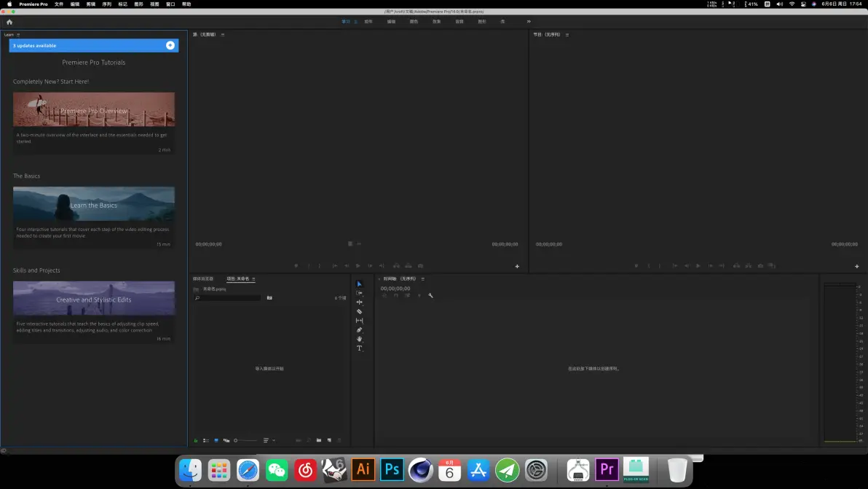Play in the Source monitor
Image resolution: width=868 pixels, height=489 pixels.
(358, 267)
